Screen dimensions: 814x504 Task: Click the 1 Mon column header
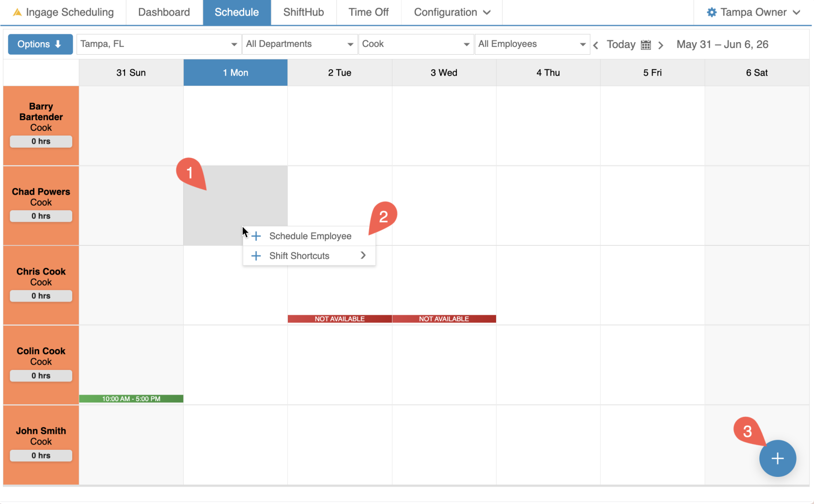(x=235, y=73)
